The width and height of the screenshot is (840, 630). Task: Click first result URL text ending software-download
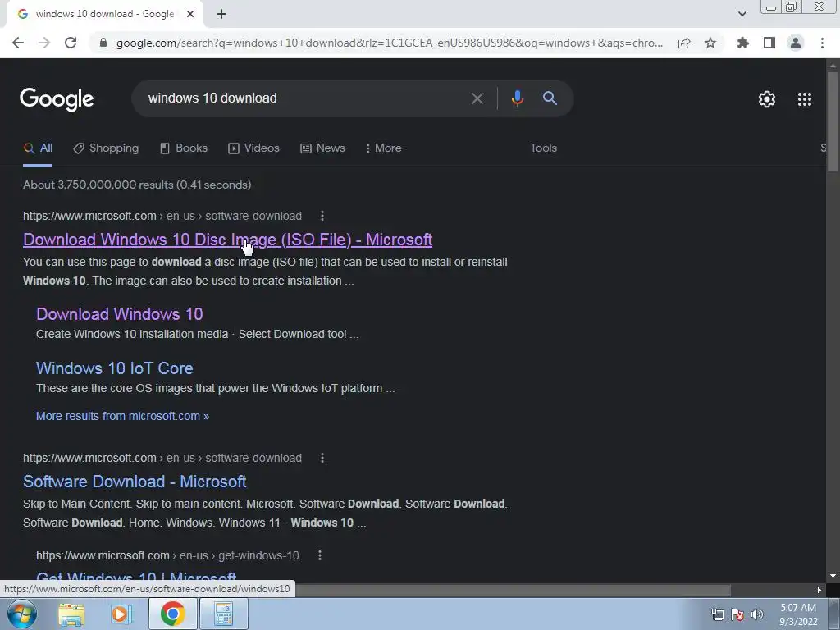162,216
